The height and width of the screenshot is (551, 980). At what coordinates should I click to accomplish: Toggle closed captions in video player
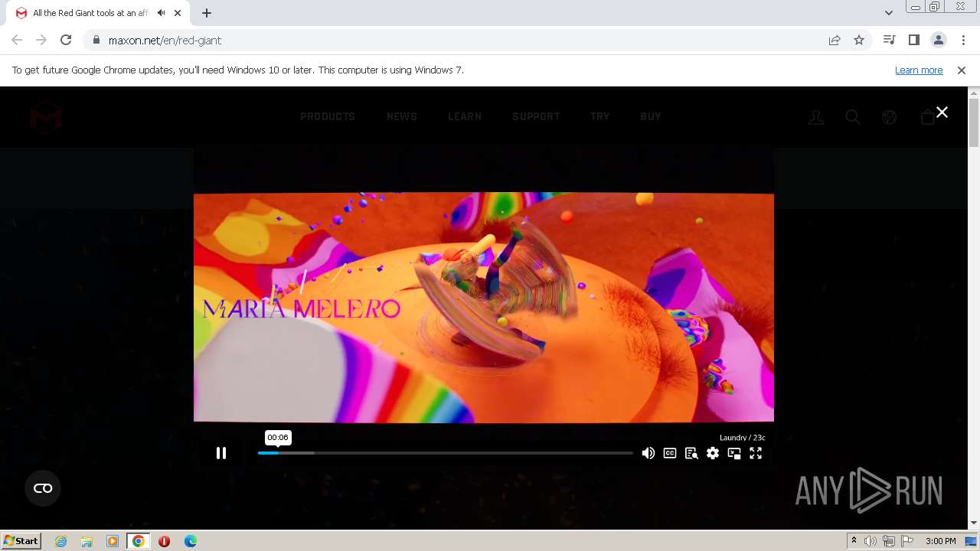pos(670,453)
